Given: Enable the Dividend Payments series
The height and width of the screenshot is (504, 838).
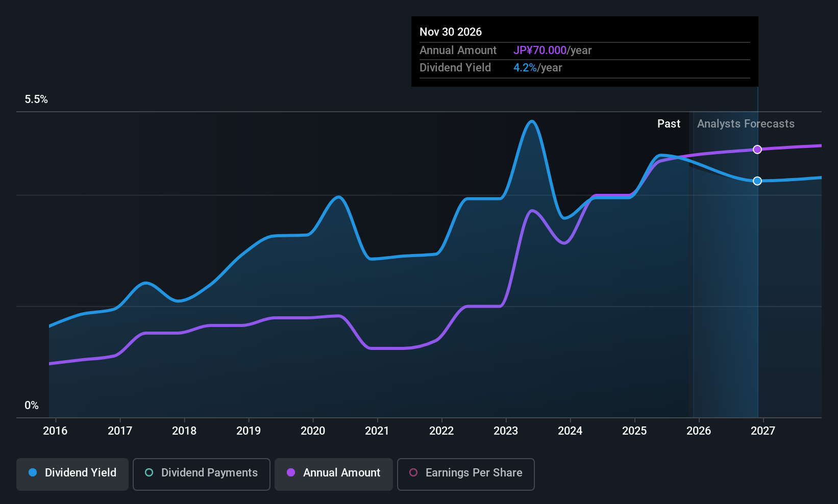Looking at the screenshot, I should 202,473.
